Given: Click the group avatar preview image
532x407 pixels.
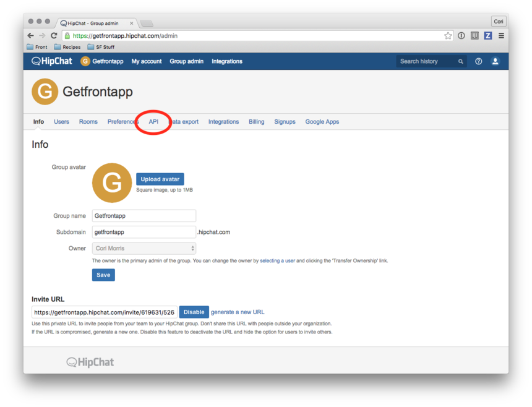Looking at the screenshot, I should (112, 183).
